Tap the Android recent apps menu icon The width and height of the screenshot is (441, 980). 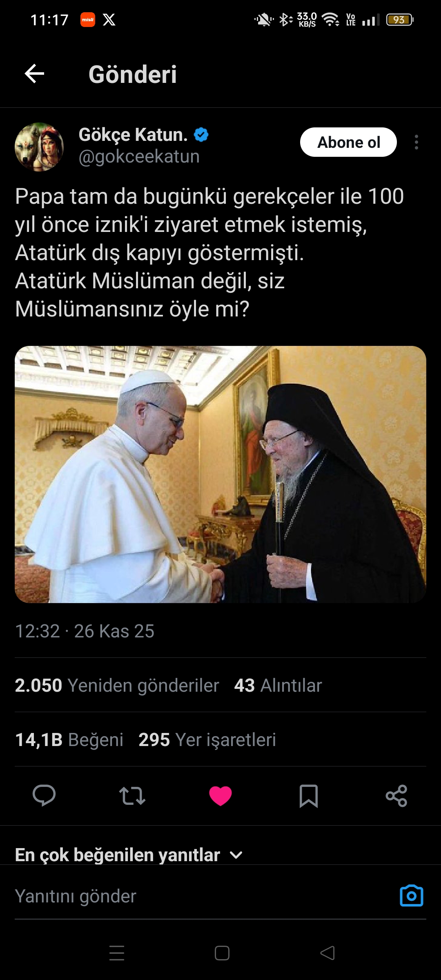pos(117,953)
